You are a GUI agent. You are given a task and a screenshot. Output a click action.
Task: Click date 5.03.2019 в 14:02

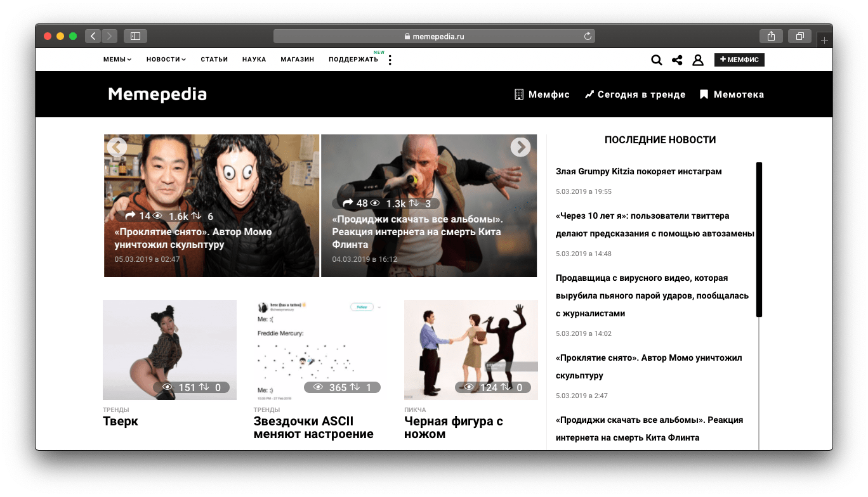[584, 333]
